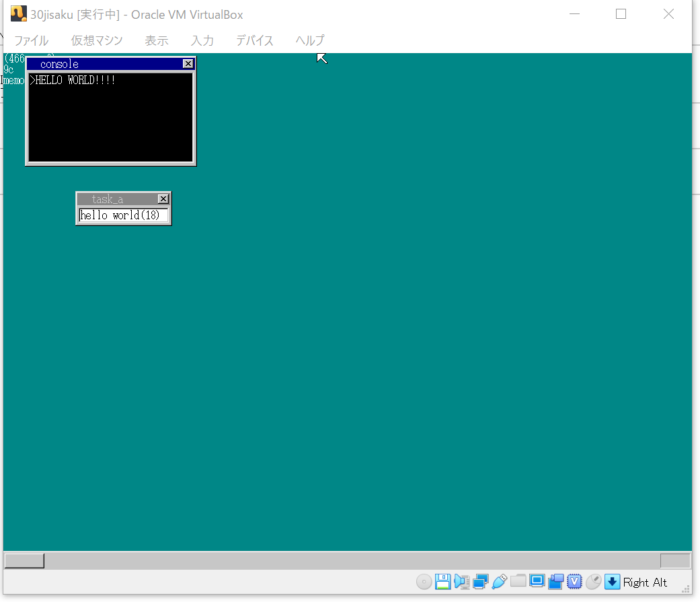Click the window resize grip icon

(686, 589)
